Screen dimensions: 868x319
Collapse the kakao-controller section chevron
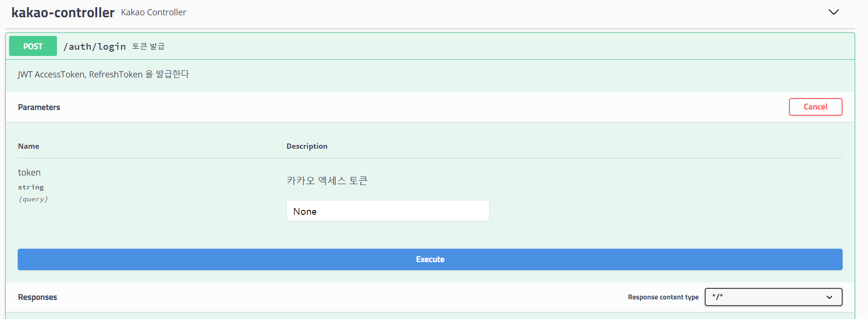coord(834,12)
